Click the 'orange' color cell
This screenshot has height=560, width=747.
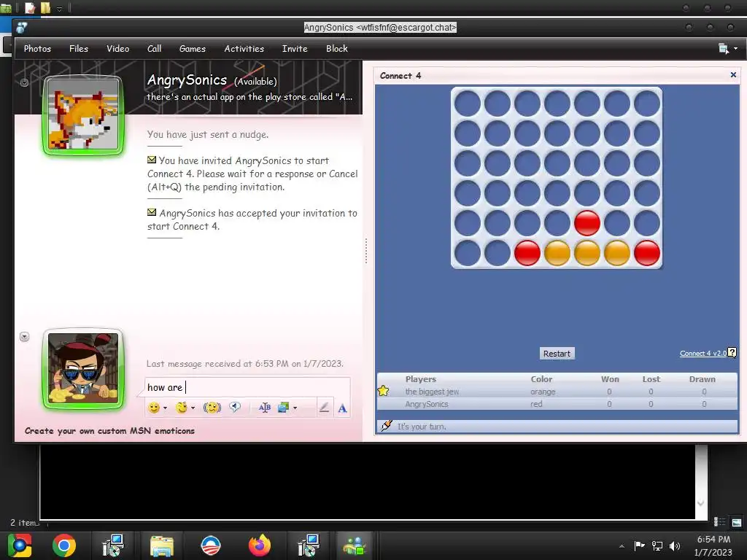click(x=543, y=392)
